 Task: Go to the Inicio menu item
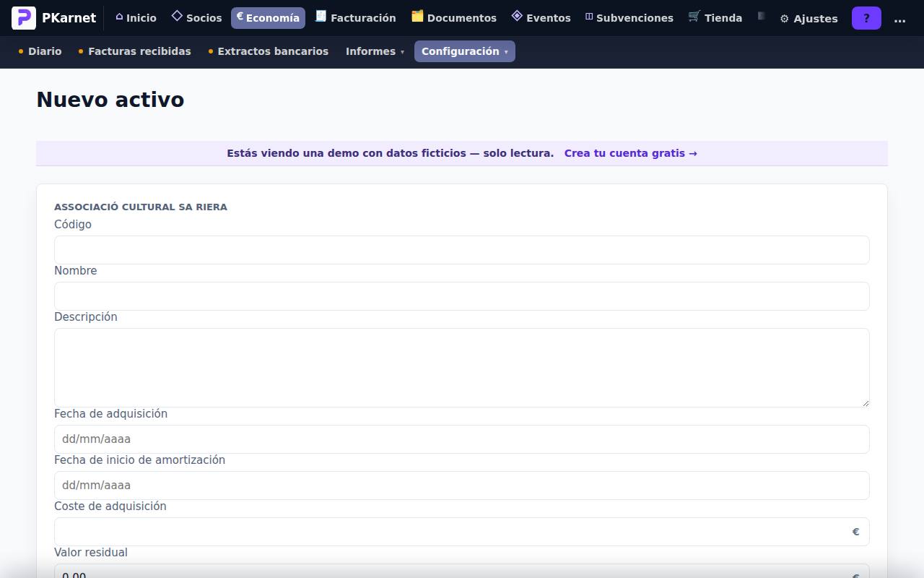pos(136,18)
